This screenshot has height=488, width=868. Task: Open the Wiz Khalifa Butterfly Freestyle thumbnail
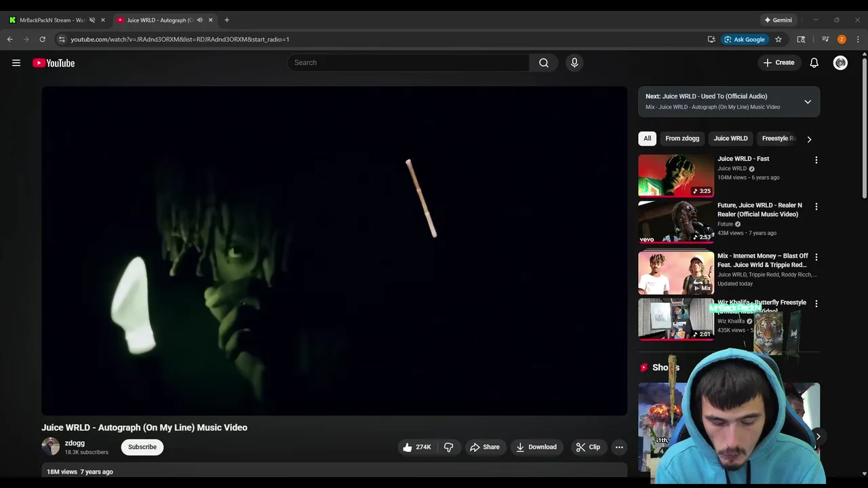coord(676,319)
